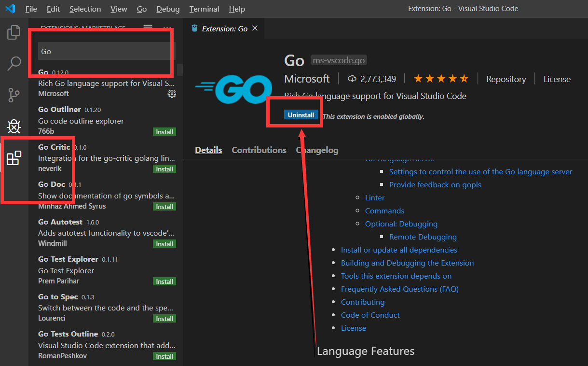Click the download count cloud icon
The height and width of the screenshot is (366, 588).
(352, 79)
